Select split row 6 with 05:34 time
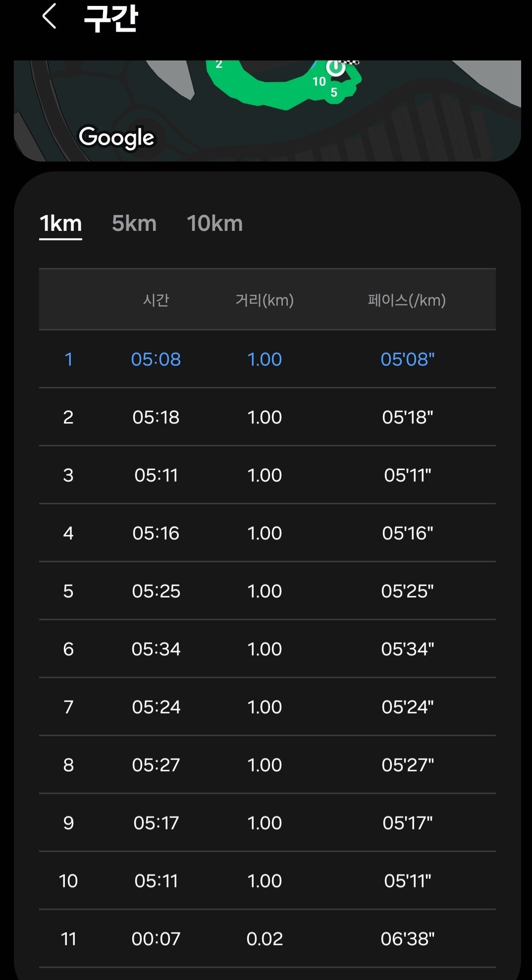The height and width of the screenshot is (980, 532). click(267, 649)
